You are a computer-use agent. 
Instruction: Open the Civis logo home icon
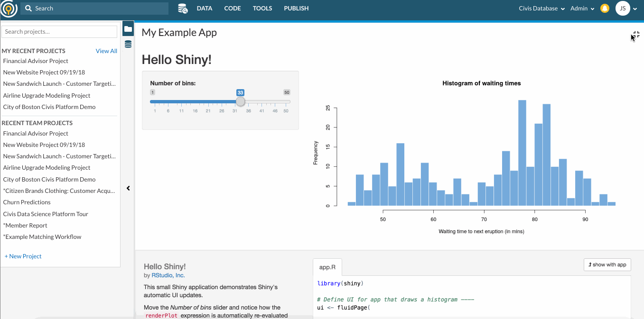point(9,9)
